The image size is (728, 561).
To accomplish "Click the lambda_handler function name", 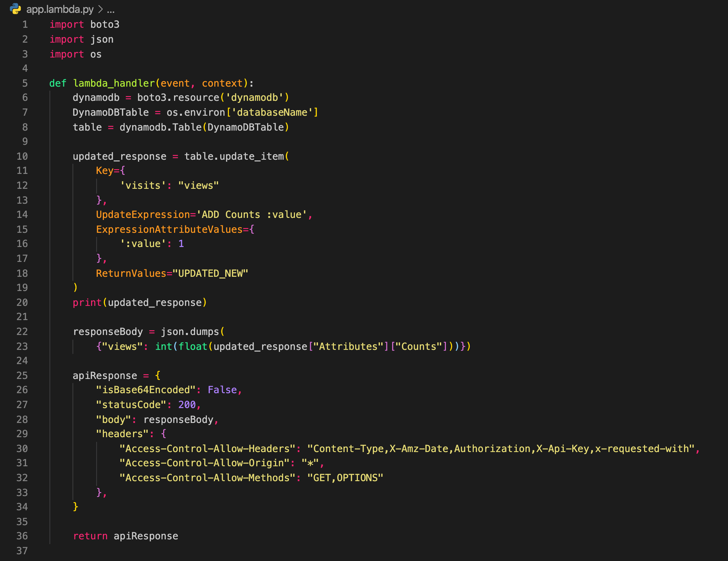I will [x=114, y=83].
